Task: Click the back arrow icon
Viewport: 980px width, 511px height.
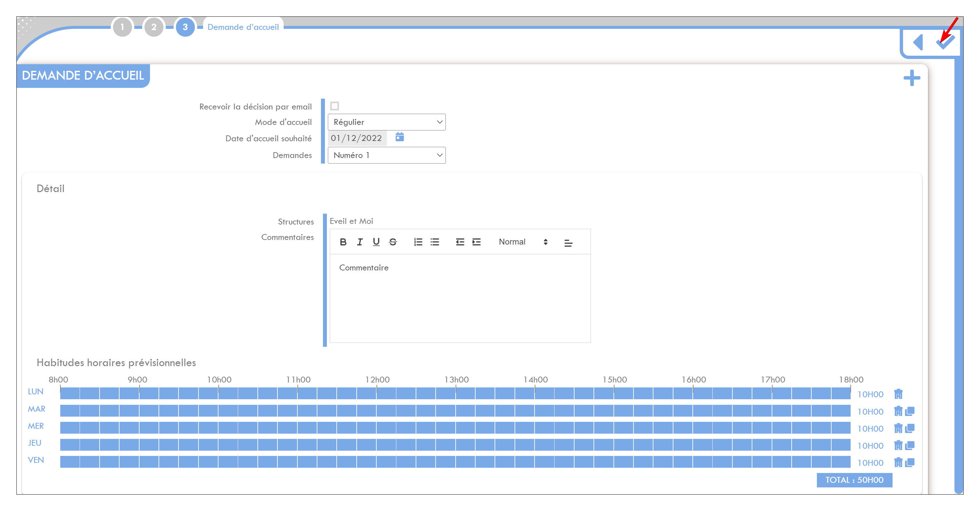Action: (x=918, y=42)
